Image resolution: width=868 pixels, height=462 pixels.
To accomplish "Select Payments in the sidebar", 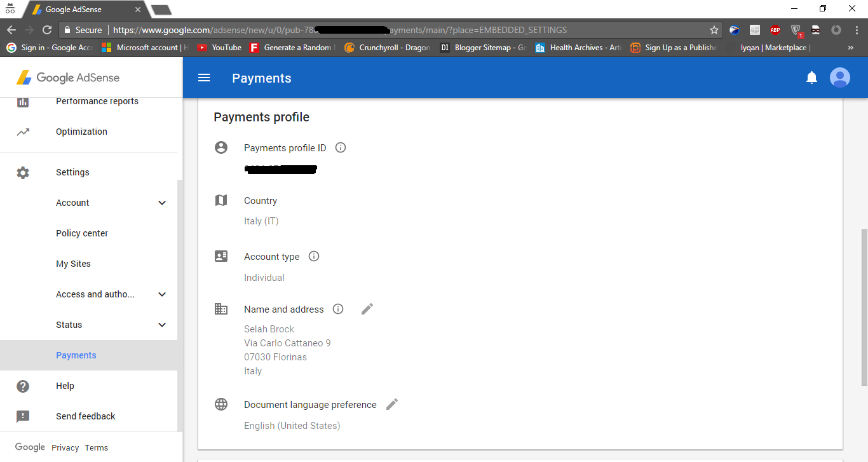I will 88,355.
